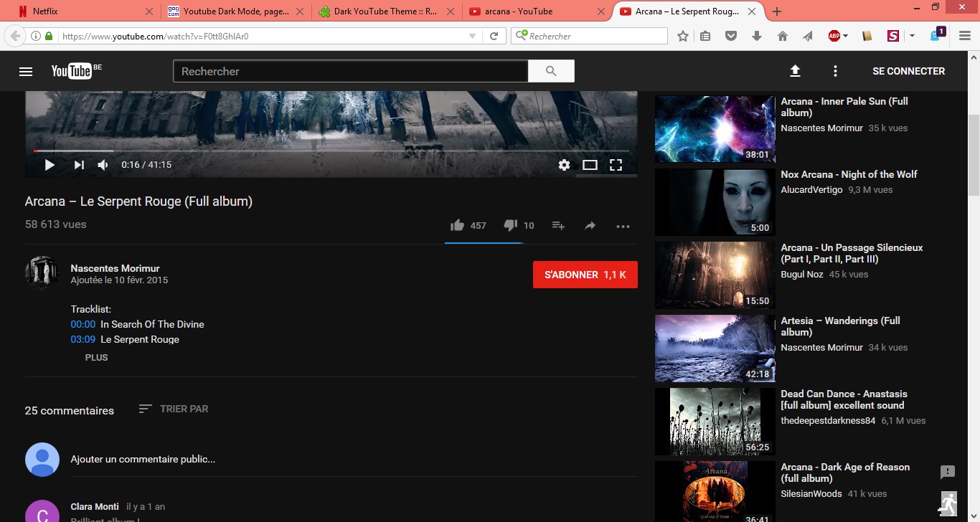Open the YouTube hamburger guide menu

26,71
